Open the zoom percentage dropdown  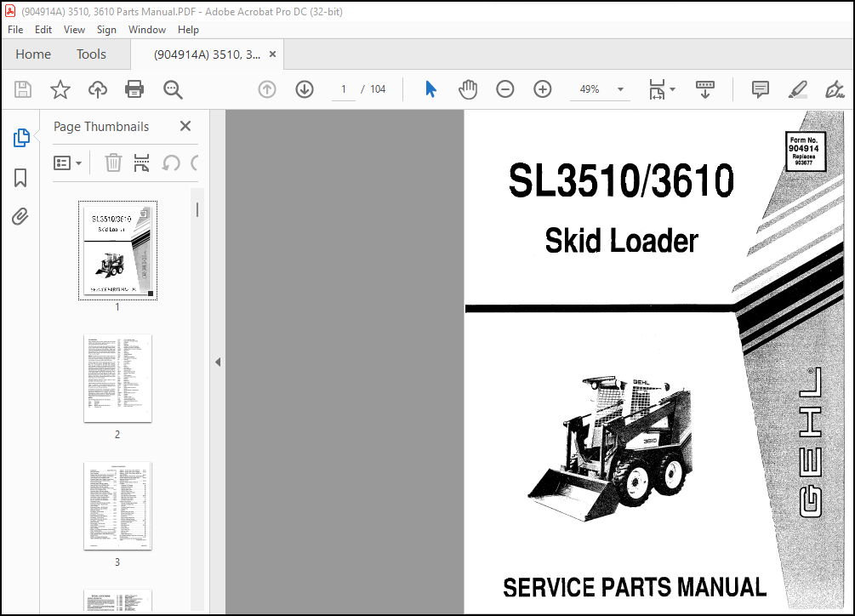click(620, 89)
